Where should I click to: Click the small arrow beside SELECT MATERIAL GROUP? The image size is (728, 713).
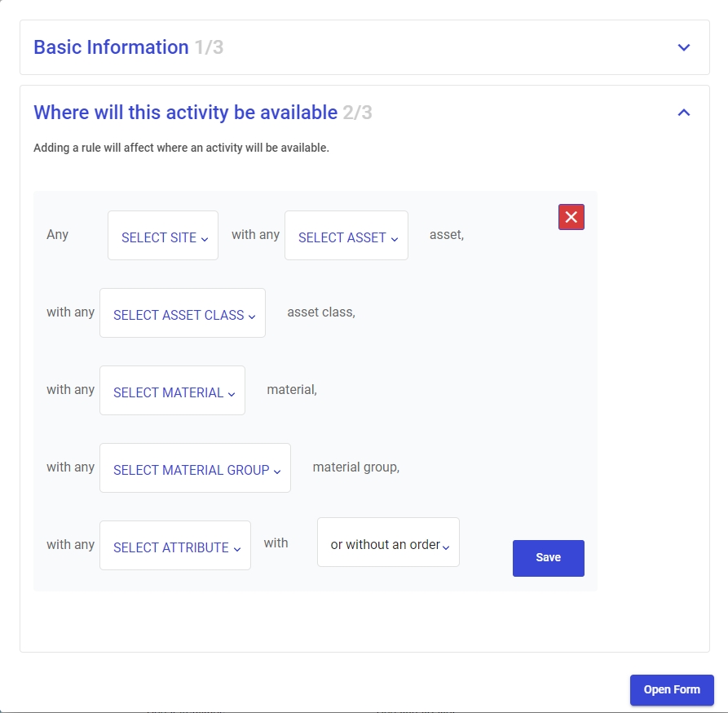point(277,471)
